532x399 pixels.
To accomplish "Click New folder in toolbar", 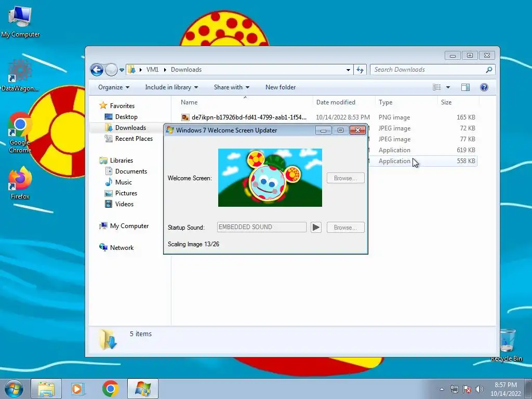I will point(281,87).
